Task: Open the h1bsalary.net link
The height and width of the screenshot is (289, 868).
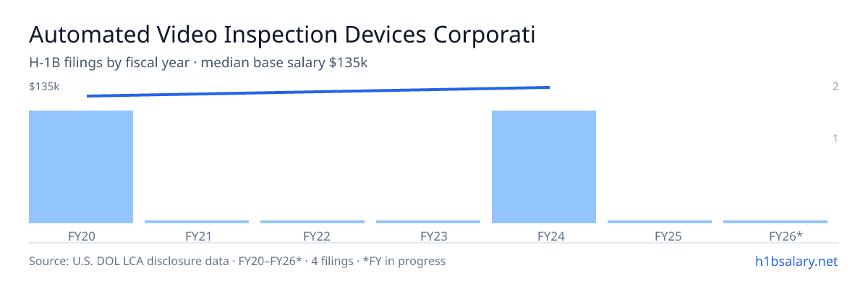Action: [796, 261]
